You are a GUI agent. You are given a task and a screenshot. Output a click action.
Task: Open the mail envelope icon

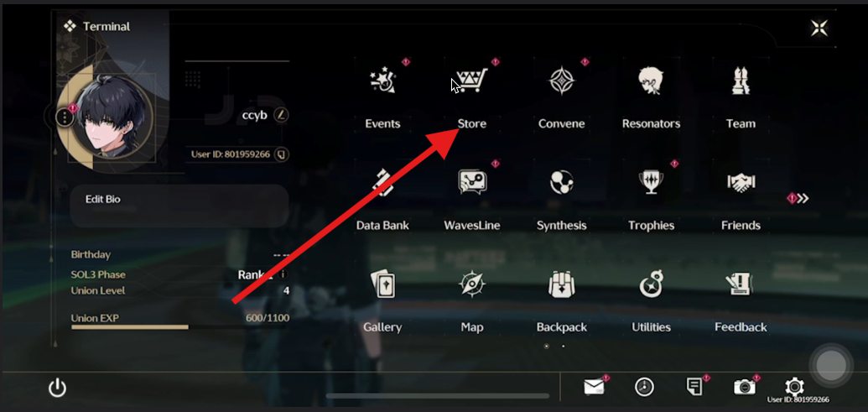coord(594,387)
